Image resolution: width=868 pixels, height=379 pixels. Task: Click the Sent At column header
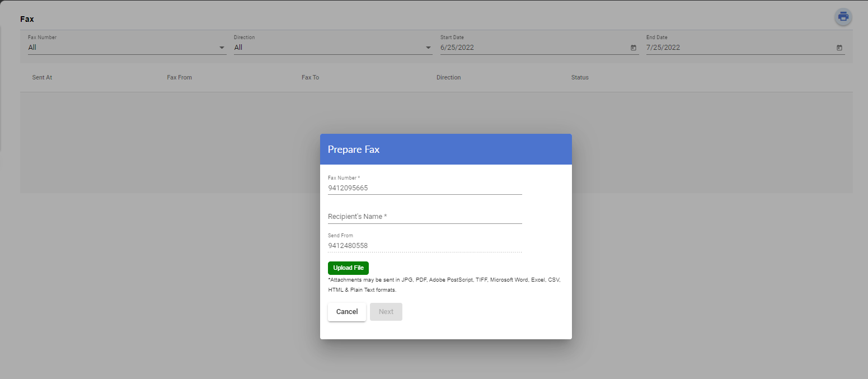point(42,77)
